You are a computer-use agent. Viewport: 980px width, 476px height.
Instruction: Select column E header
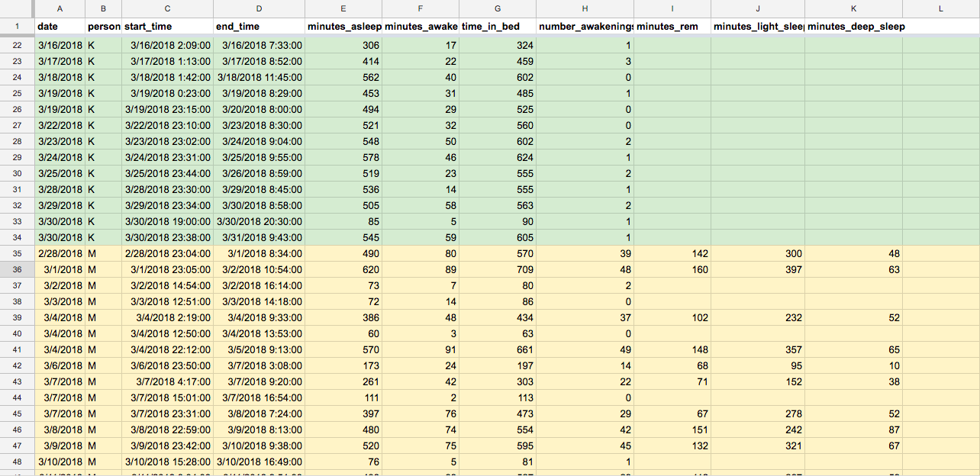[343, 8]
